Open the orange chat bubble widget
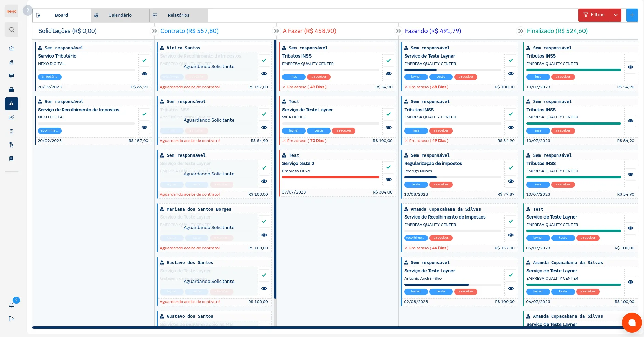644x337 pixels. pos(632,323)
